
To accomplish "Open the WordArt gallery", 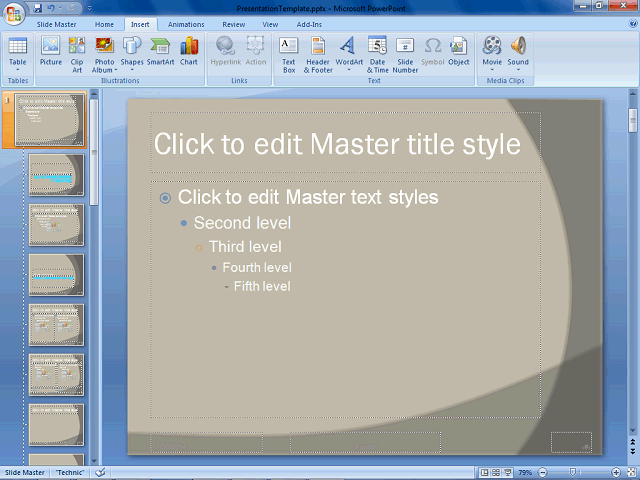I will (349, 54).
